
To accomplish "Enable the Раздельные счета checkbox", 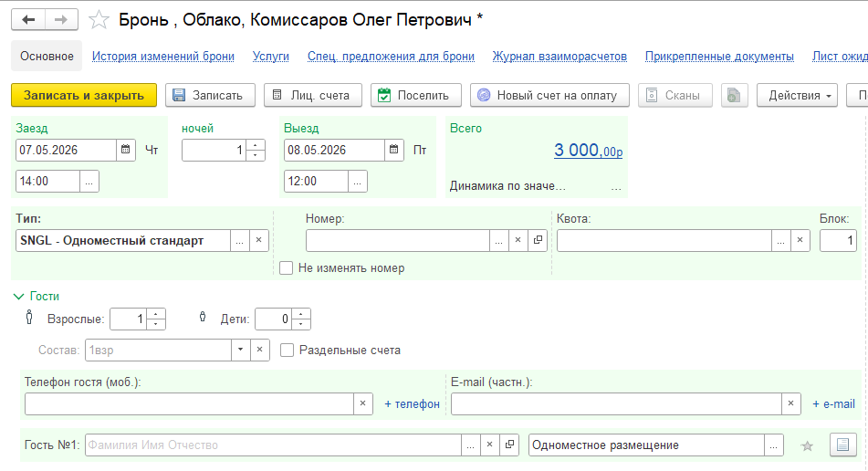I will [287, 351].
